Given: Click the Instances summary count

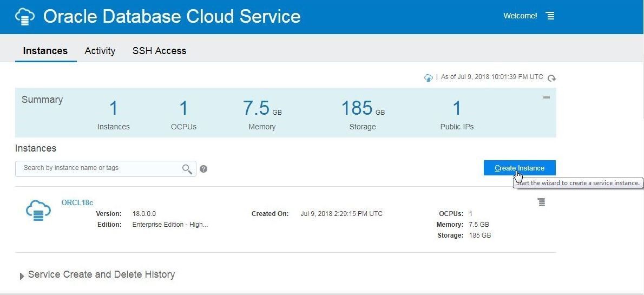Looking at the screenshot, I should (x=113, y=108).
